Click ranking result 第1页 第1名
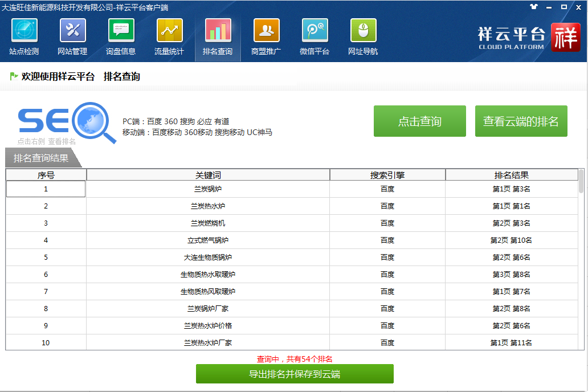588x392 pixels. tap(512, 206)
